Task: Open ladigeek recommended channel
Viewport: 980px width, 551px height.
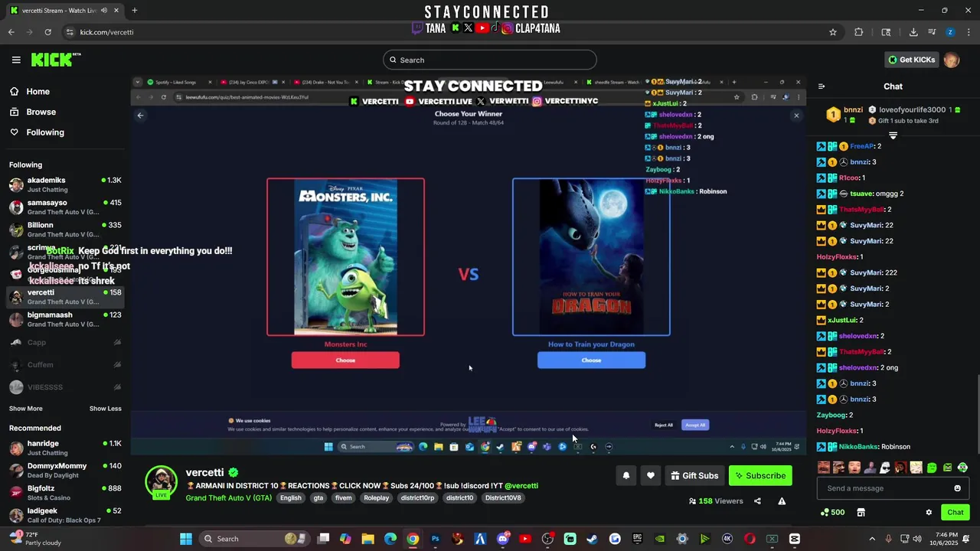Action: pyautogui.click(x=65, y=515)
